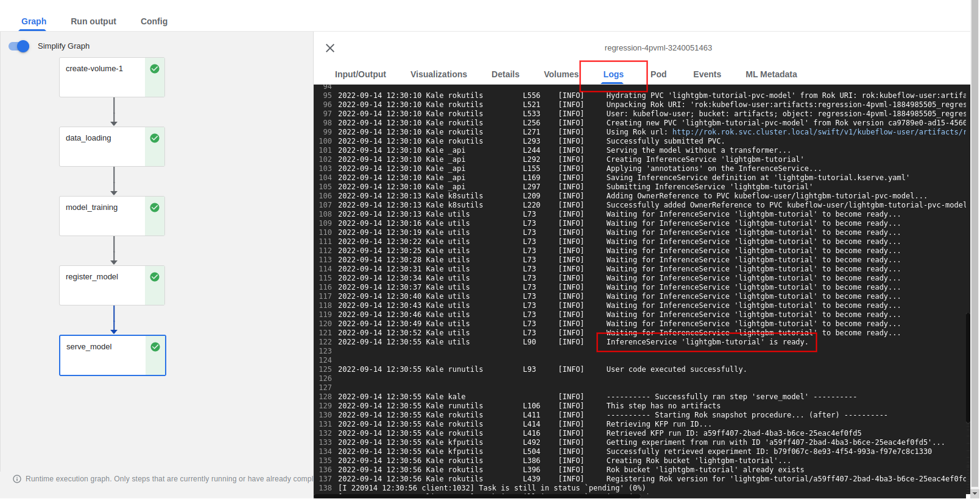Click 'Runtime execution graph' footer note text
980x499 pixels.
[169, 479]
